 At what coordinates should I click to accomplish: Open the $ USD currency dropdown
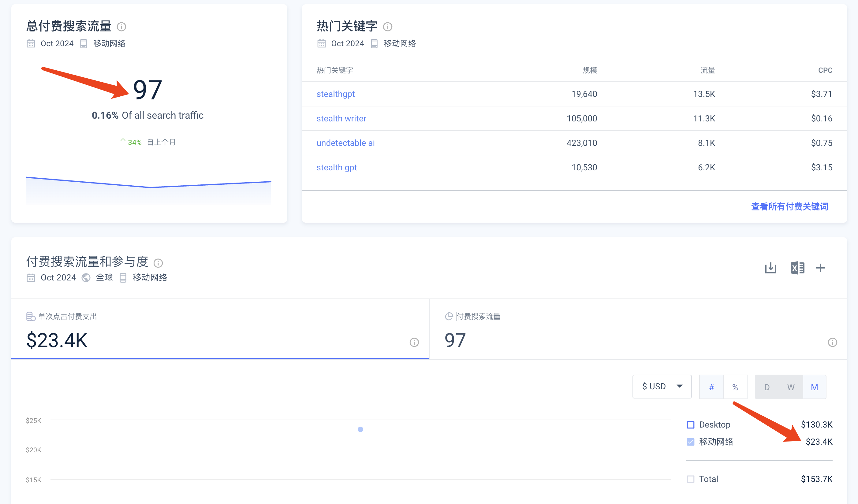[x=662, y=387]
